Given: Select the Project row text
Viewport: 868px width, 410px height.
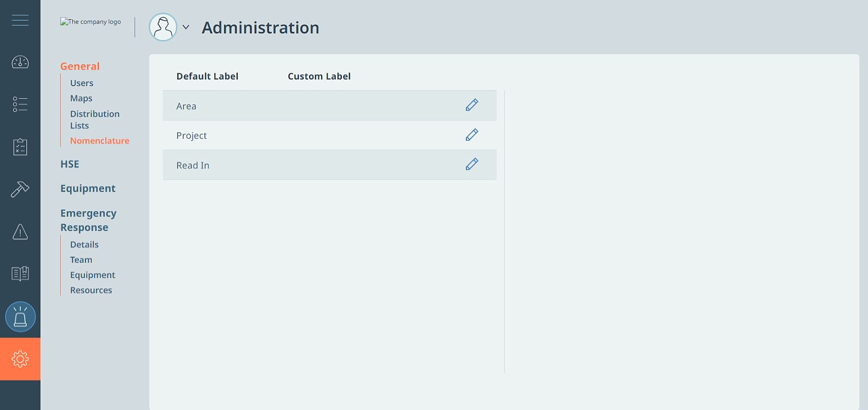Looking at the screenshot, I should pyautogui.click(x=191, y=136).
